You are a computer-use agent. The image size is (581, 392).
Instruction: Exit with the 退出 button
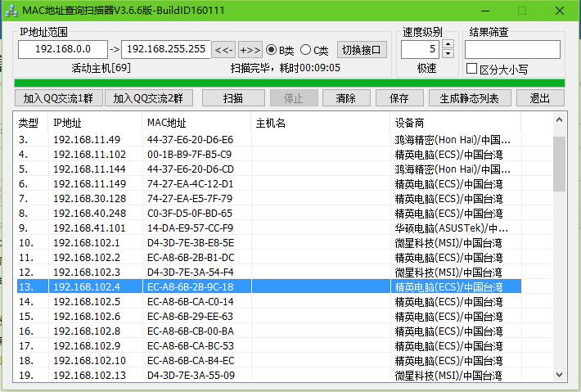pos(540,98)
